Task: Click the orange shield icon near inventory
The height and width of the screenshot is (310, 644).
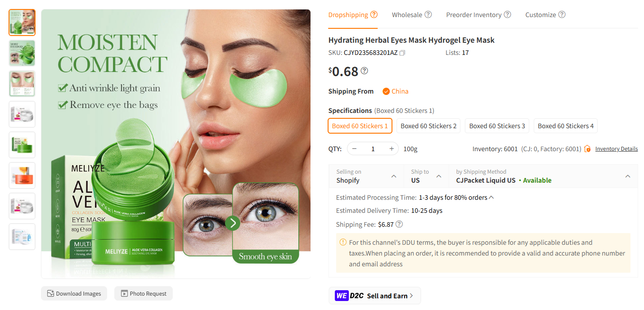Action: pyautogui.click(x=587, y=148)
